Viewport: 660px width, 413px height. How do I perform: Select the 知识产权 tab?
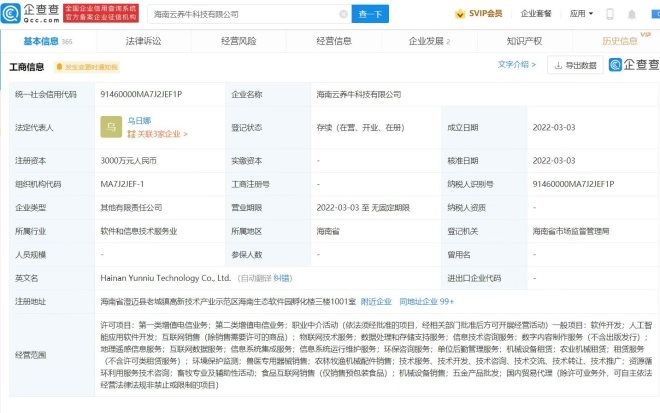(523, 41)
